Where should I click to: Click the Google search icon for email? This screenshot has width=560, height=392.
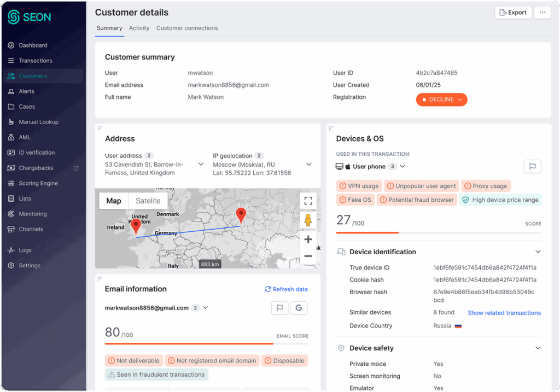299,308
